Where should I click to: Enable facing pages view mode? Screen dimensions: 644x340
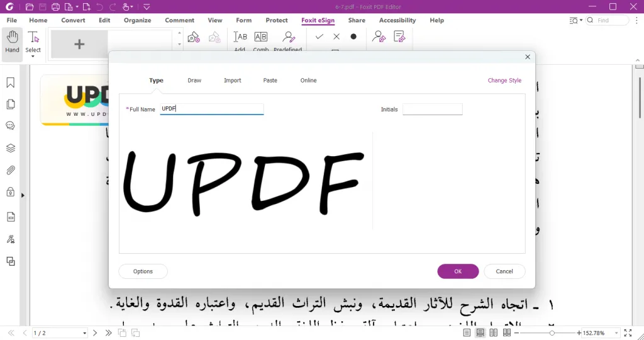493,332
